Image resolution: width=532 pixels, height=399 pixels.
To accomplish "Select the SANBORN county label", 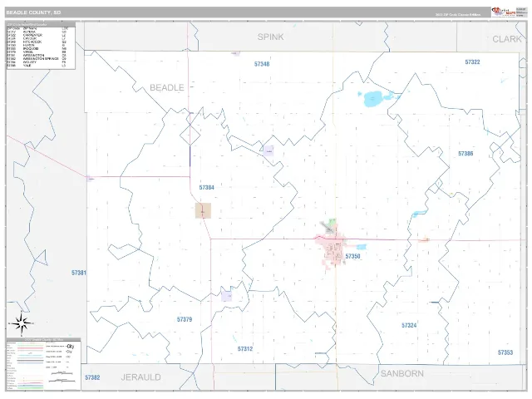I will pos(402,373).
